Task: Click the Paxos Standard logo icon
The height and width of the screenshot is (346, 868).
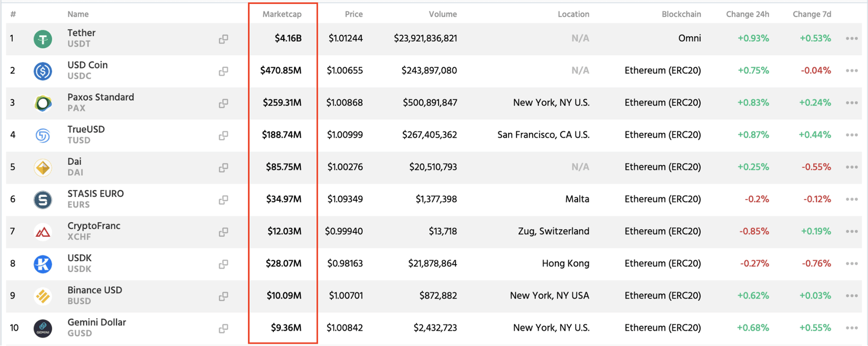Action: click(43, 103)
